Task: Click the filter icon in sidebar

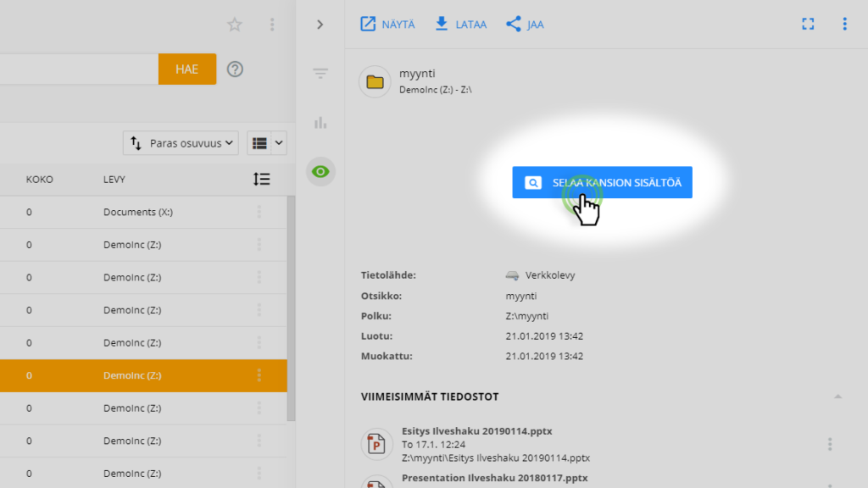Action: tap(320, 75)
